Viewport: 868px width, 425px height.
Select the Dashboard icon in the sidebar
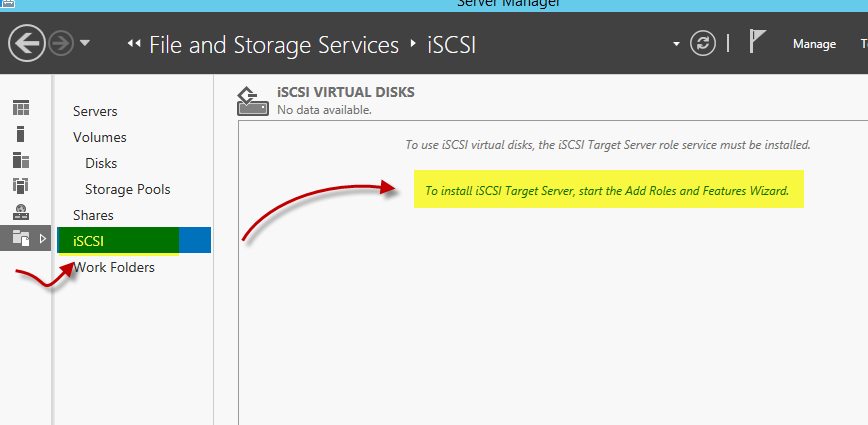click(21, 108)
